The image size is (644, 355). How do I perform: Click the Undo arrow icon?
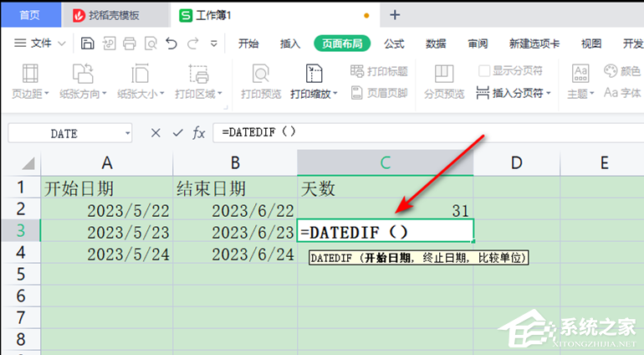point(171,44)
